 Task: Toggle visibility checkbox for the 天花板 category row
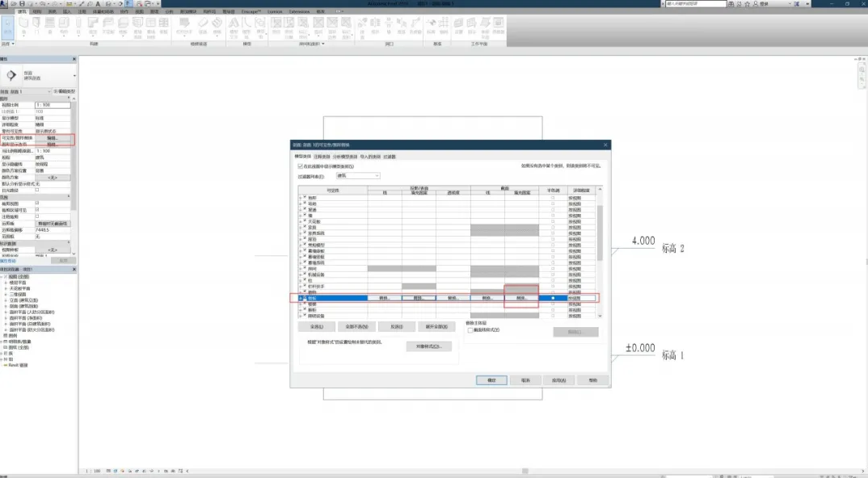click(x=305, y=221)
